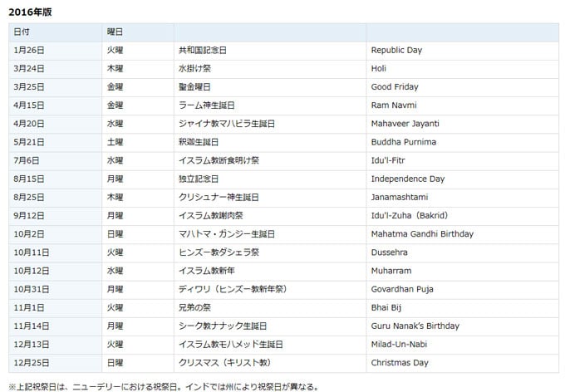
Task: Click the date cell '8月15日'
Action: [x=56, y=179]
